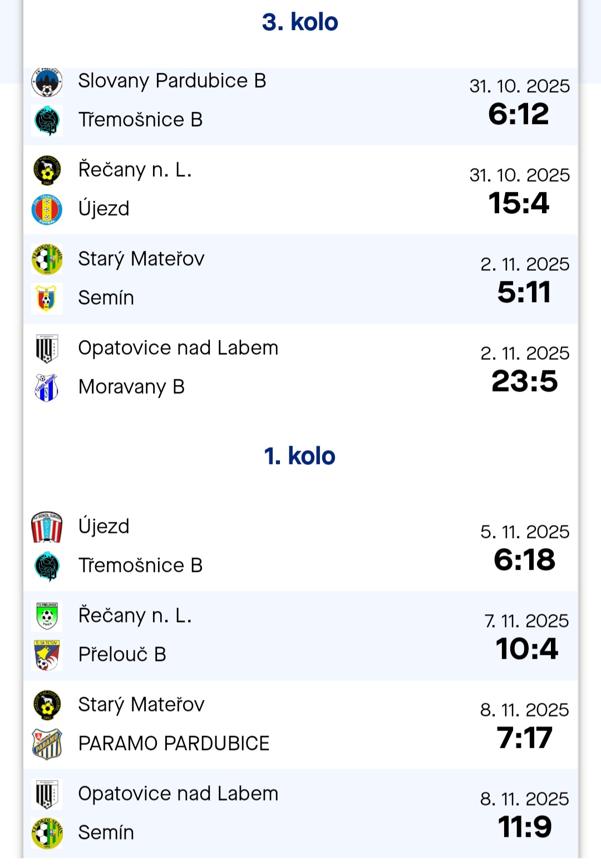601x868 pixels.
Task: Tap Třemošnice B logo in 3. kolo
Action: coord(47,120)
